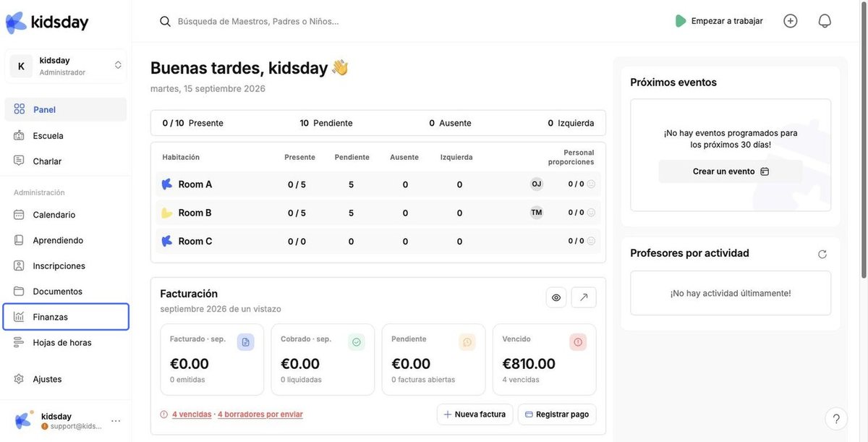
Task: Click the ratio face icon in Room A row
Action: tap(591, 184)
